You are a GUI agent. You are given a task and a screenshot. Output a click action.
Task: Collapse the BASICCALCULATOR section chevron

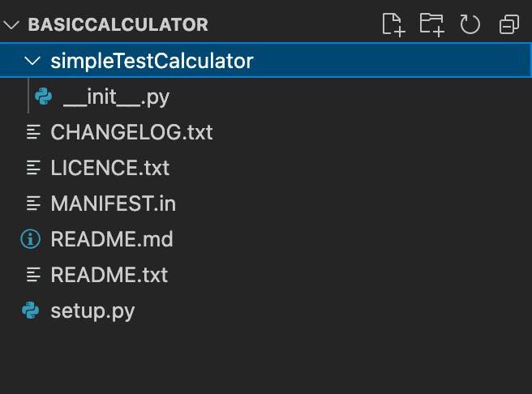11,24
